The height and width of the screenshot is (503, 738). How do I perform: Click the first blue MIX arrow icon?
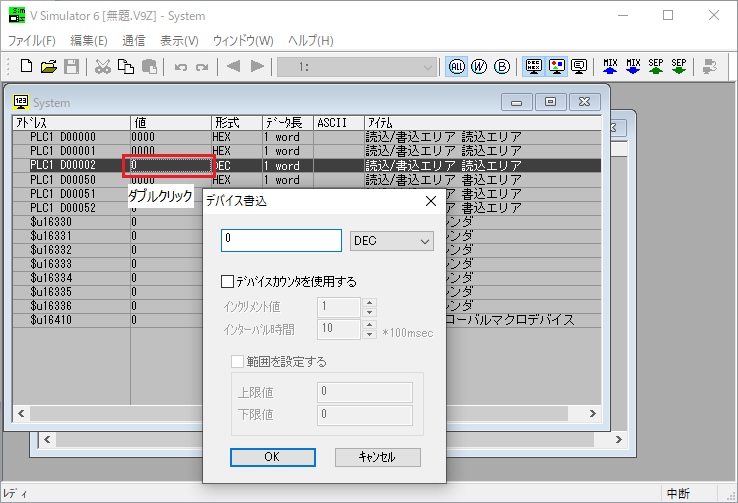610,67
